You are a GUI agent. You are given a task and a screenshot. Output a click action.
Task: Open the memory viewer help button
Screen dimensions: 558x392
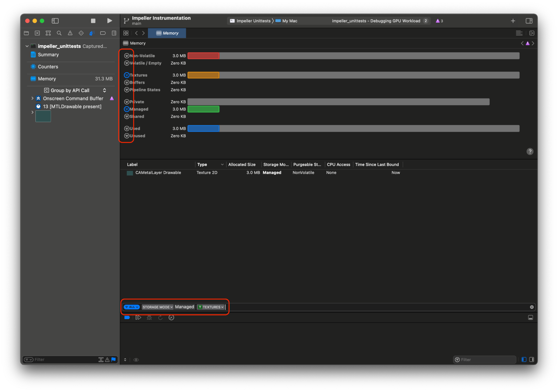coord(530,151)
